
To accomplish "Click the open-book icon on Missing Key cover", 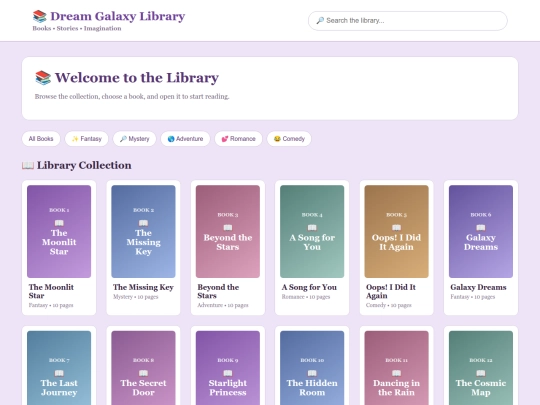I will pyautogui.click(x=143, y=223).
